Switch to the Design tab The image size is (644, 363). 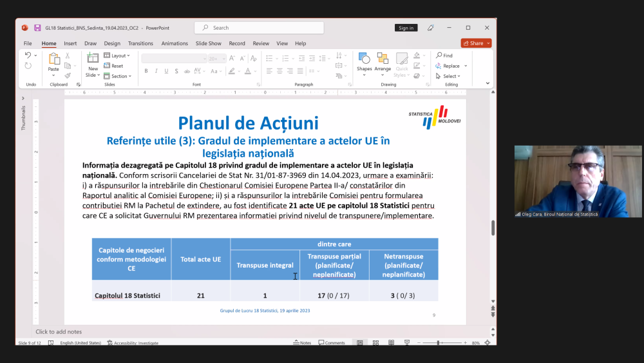coord(112,43)
